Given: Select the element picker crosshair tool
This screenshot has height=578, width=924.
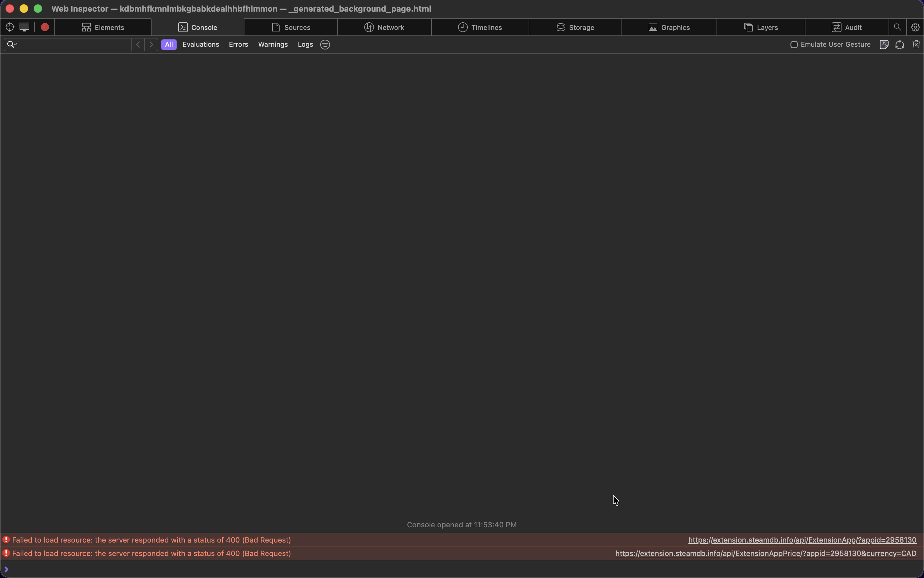Looking at the screenshot, I should pos(9,27).
